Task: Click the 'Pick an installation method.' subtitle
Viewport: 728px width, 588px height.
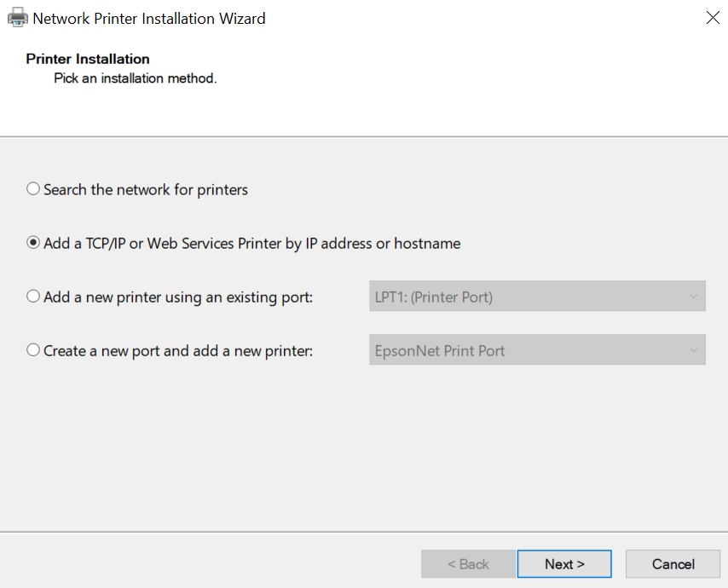Action: click(136, 78)
